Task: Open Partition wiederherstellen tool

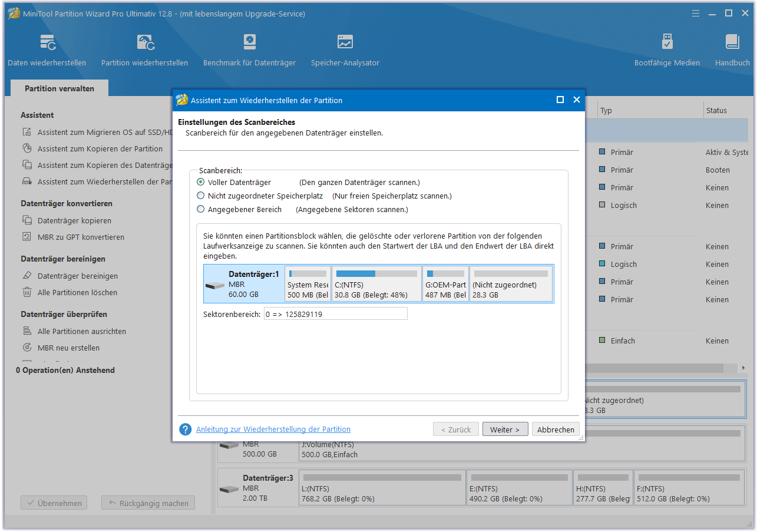Action: click(144, 50)
